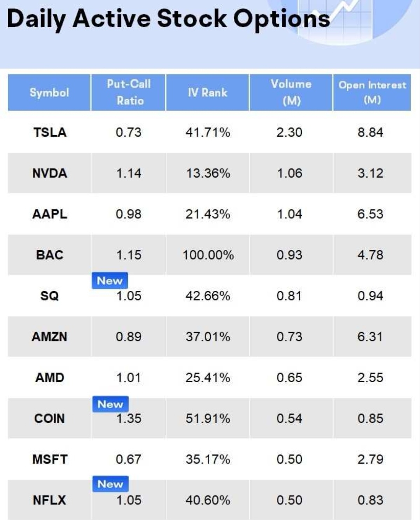Screen dimensions: 420x520
Task: Sort by the IV Rank header
Action: pyautogui.click(x=208, y=93)
